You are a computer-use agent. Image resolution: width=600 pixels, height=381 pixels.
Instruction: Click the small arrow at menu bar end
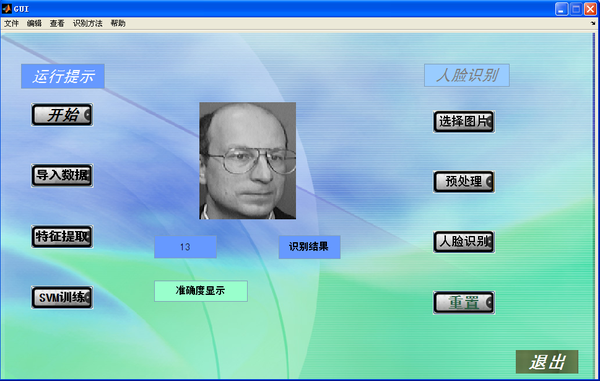click(x=593, y=23)
